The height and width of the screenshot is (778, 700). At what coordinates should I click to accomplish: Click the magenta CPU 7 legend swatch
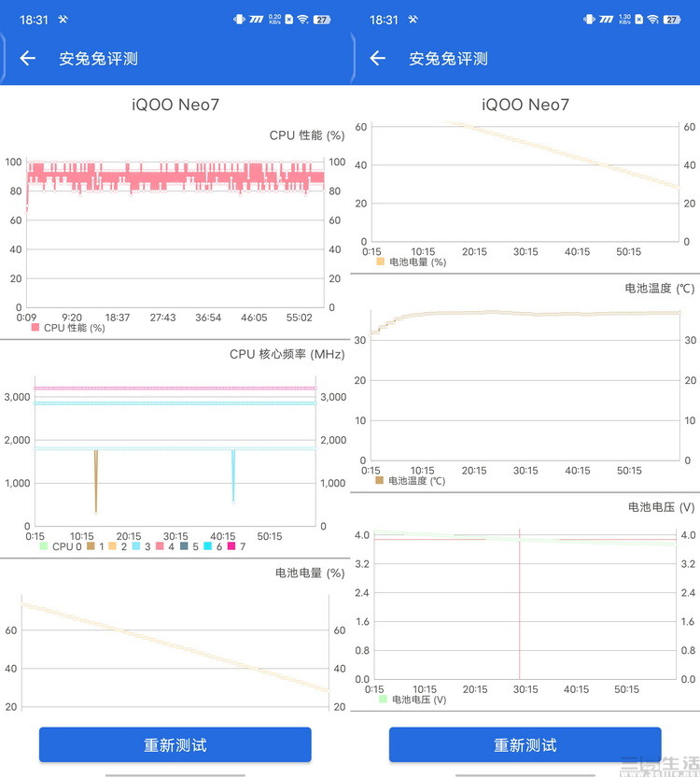click(231, 546)
